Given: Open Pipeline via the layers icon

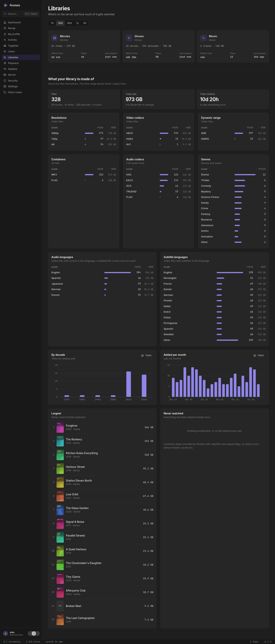Looking at the screenshot, I should click(x=5, y=69).
